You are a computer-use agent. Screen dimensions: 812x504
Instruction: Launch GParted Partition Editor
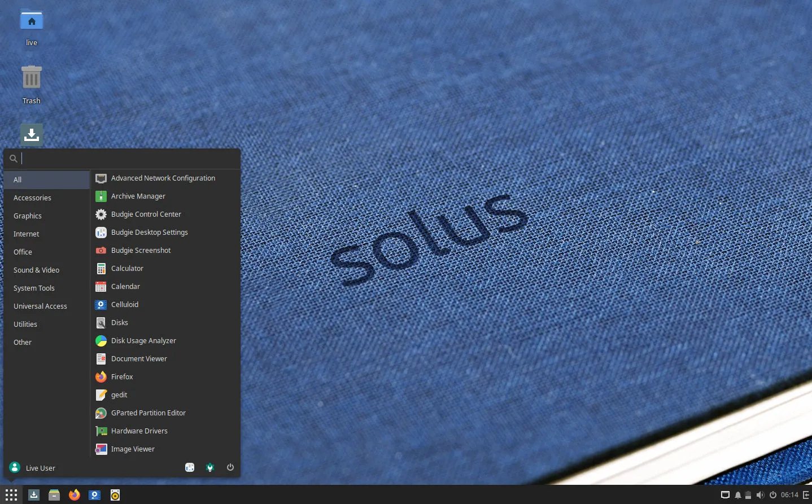[x=165, y=413]
